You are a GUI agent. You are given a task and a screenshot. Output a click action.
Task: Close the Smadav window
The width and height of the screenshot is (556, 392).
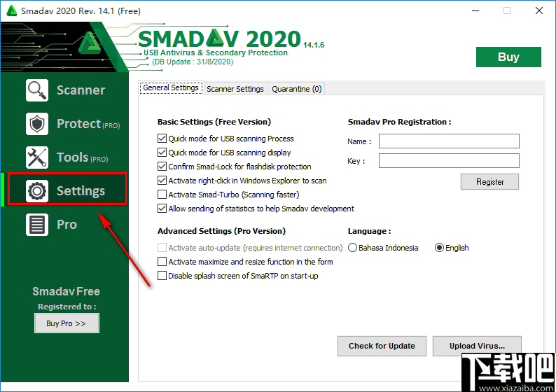click(x=539, y=10)
